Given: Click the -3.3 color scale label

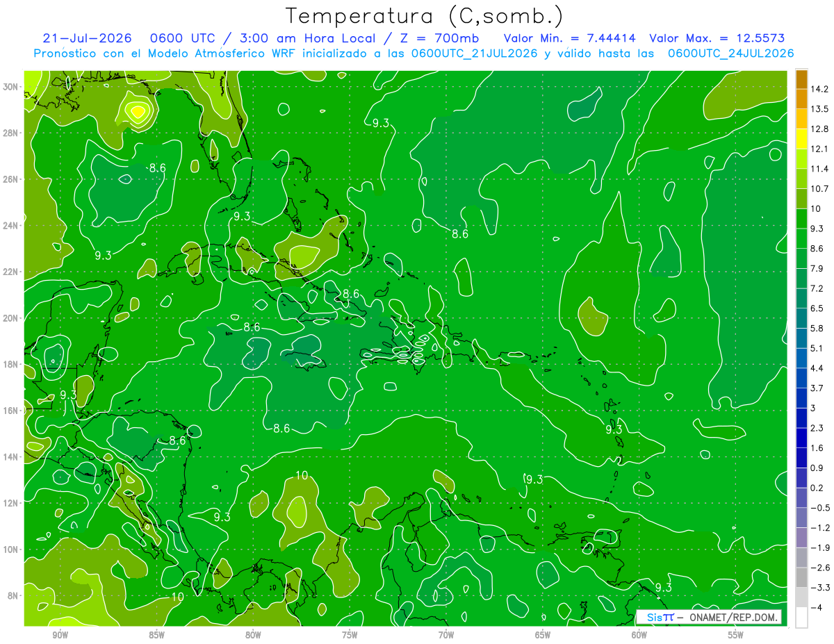Looking at the screenshot, I should (x=819, y=588).
